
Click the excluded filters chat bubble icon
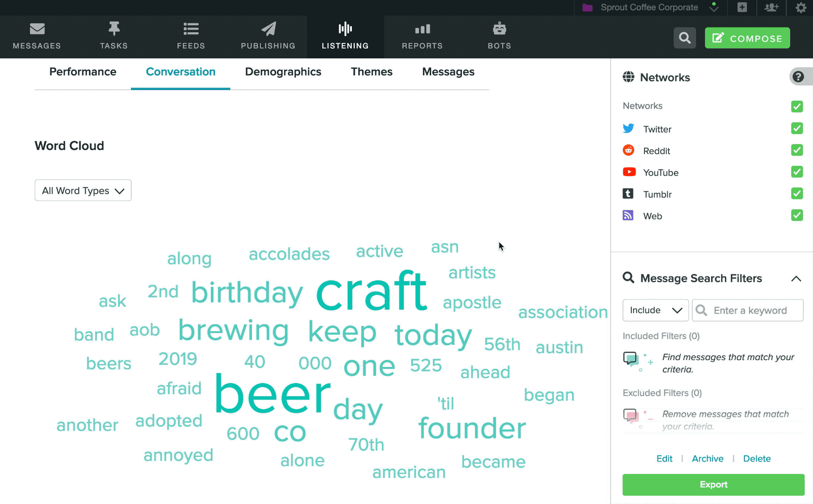click(631, 416)
